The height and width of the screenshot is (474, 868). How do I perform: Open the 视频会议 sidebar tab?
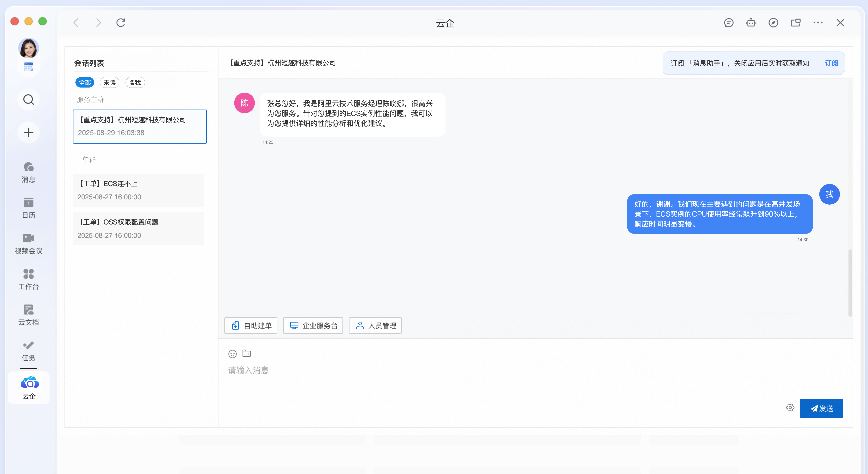click(29, 243)
